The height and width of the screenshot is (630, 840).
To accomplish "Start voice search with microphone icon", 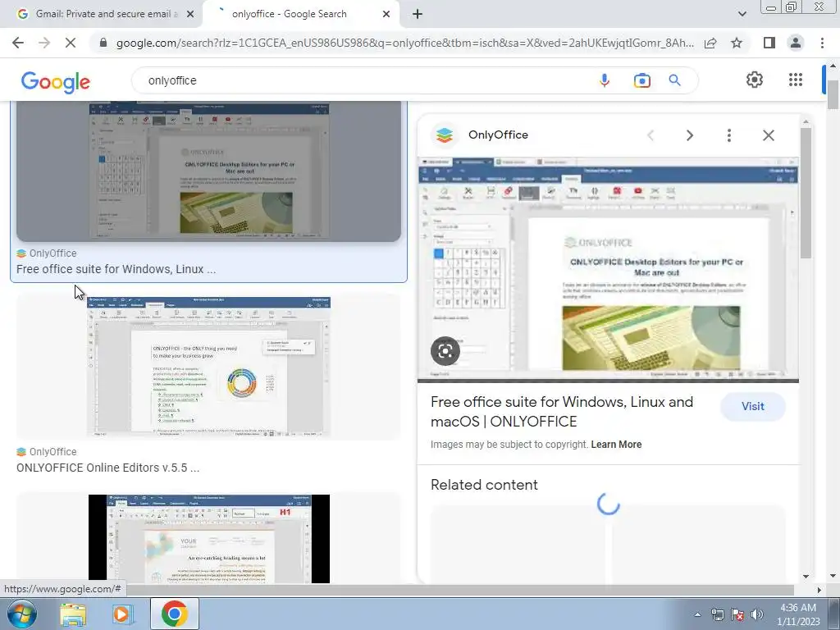I will (605, 80).
